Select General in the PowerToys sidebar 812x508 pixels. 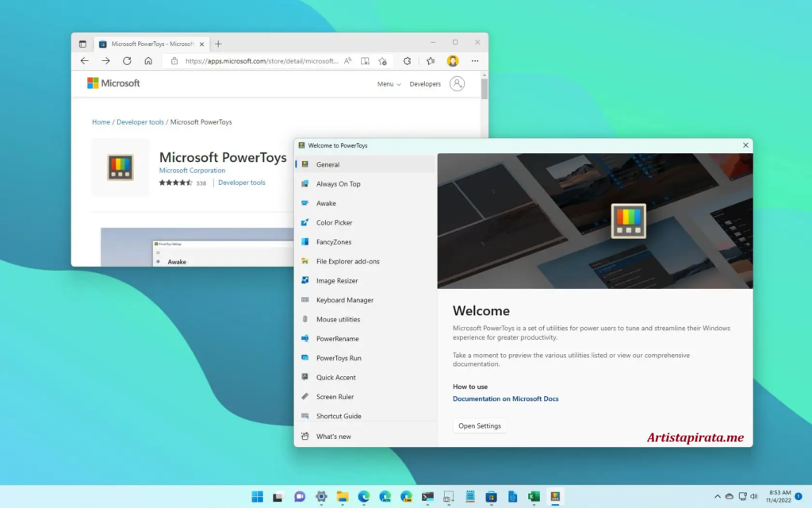click(327, 164)
